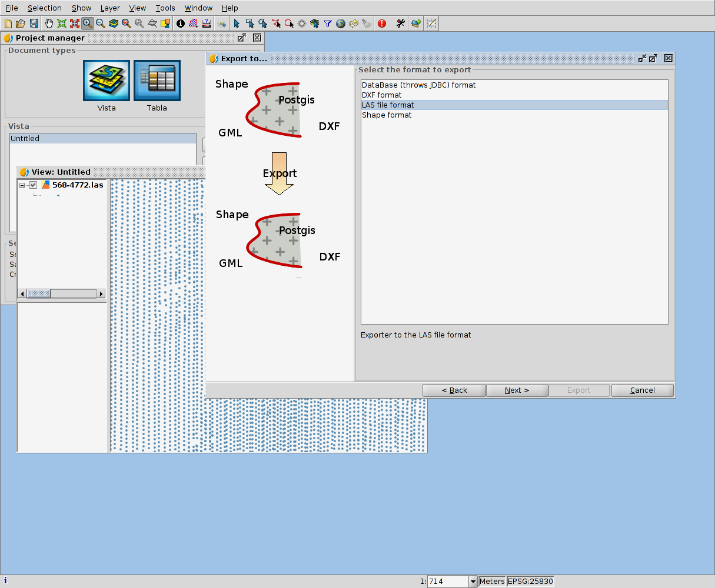Click right arrow on layer panel scrollbar
715x588 pixels.
pos(101,293)
